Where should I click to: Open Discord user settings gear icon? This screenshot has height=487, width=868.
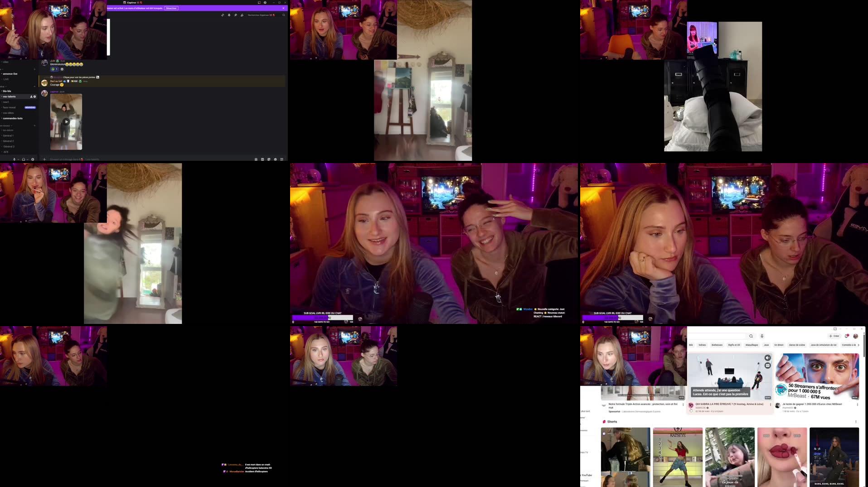[x=33, y=159]
